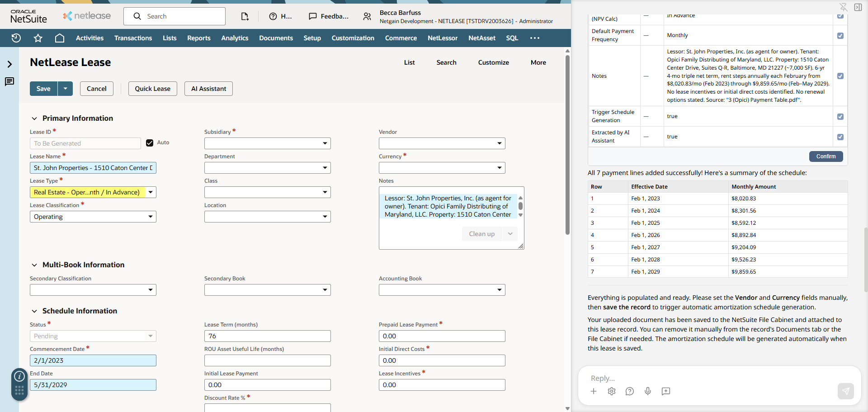This screenshot has height=412, width=868.
Task: Click the List link
Action: pyautogui.click(x=410, y=62)
